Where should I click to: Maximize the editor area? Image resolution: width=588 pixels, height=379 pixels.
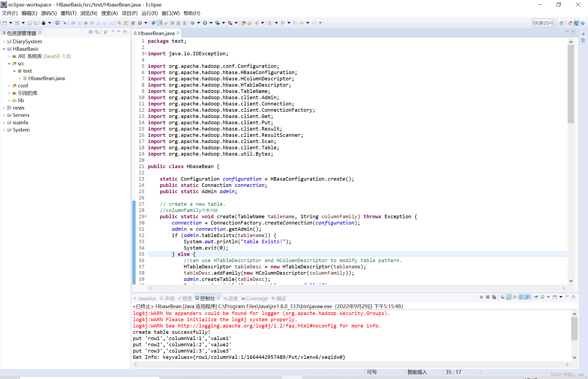pos(573,32)
